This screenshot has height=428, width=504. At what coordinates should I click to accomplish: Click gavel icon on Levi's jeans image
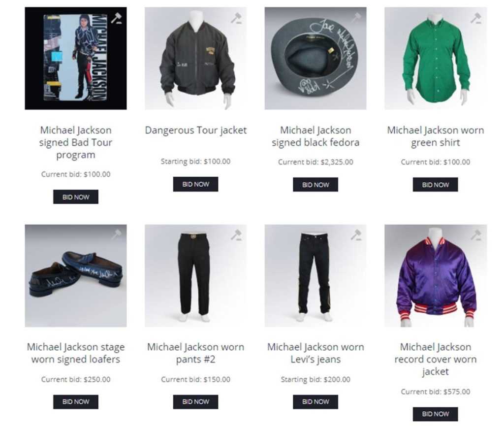(356, 235)
